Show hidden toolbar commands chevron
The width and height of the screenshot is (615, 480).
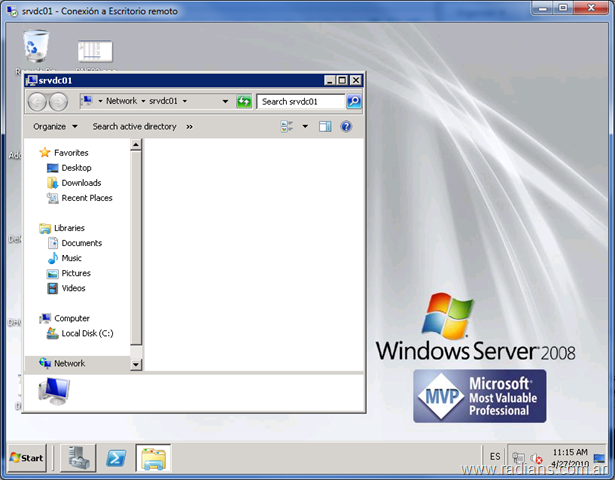pyautogui.click(x=189, y=127)
